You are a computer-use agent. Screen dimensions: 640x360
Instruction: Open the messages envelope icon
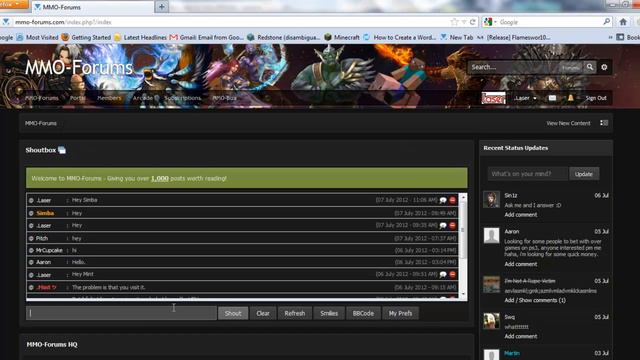[552, 98]
